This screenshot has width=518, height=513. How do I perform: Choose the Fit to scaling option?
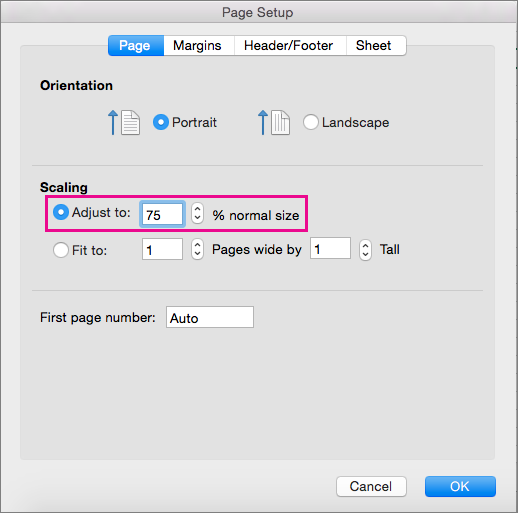61,250
